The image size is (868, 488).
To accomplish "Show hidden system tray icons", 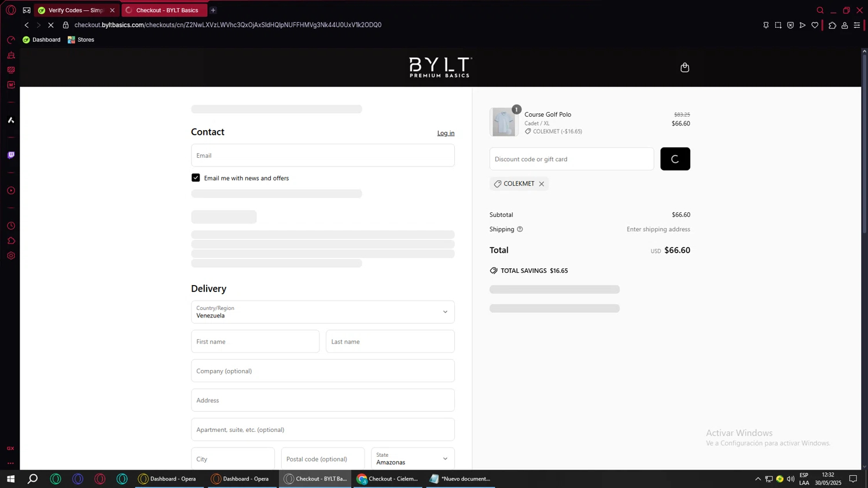I will (757, 479).
